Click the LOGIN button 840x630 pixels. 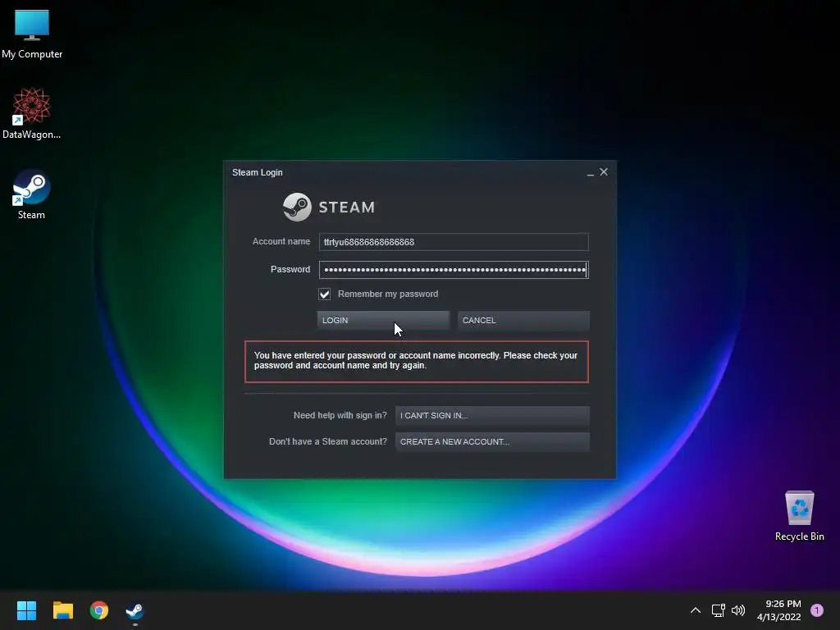(x=383, y=321)
